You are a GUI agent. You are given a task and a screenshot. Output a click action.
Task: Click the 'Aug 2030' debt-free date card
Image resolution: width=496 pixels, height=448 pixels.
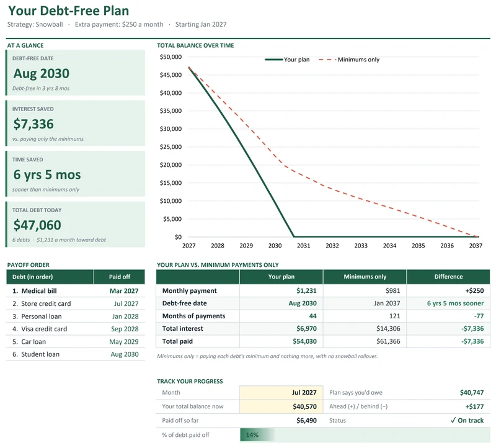[75, 73]
